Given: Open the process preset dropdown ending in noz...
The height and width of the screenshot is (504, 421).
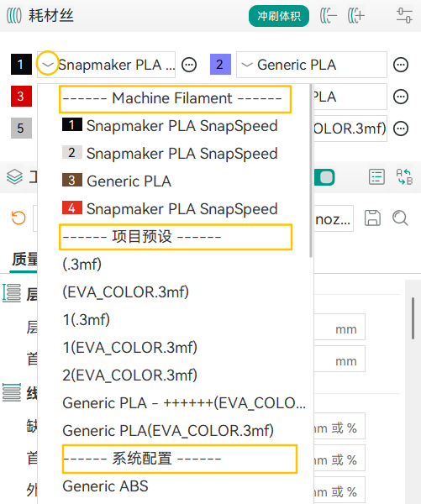Looking at the screenshot, I should [x=334, y=218].
